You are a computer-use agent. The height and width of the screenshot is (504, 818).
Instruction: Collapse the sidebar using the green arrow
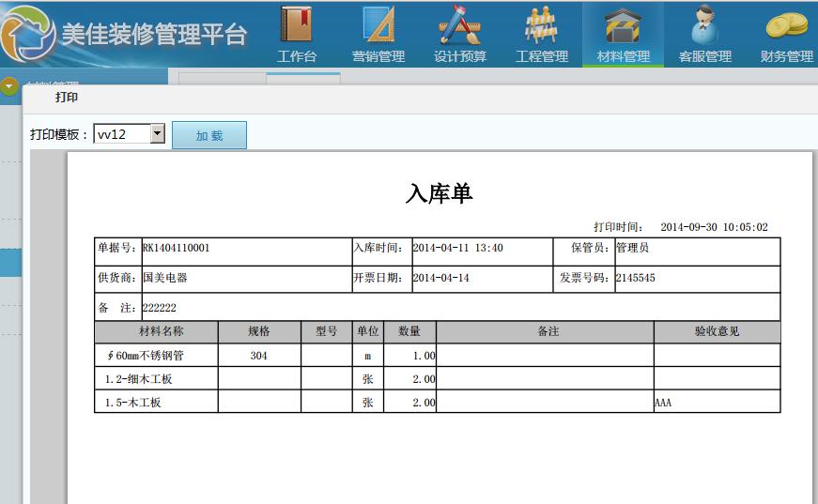[x=9, y=86]
